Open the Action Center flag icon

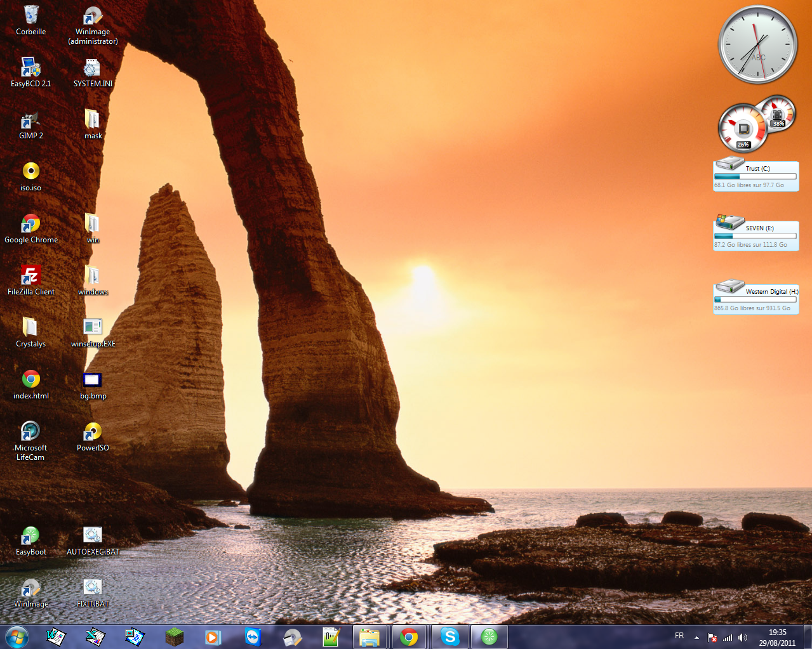tap(712, 637)
